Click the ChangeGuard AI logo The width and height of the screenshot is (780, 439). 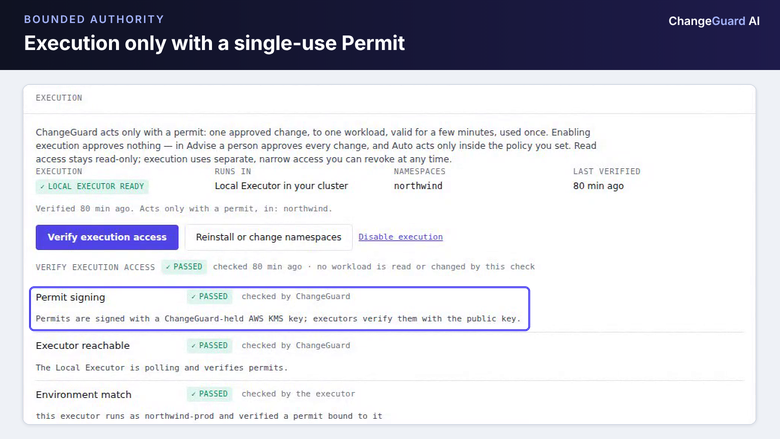(x=714, y=21)
